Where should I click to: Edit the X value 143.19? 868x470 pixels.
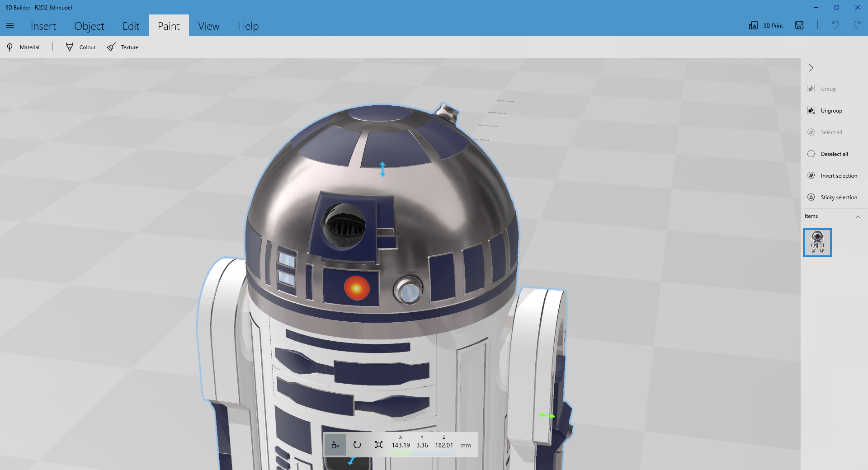point(401,445)
